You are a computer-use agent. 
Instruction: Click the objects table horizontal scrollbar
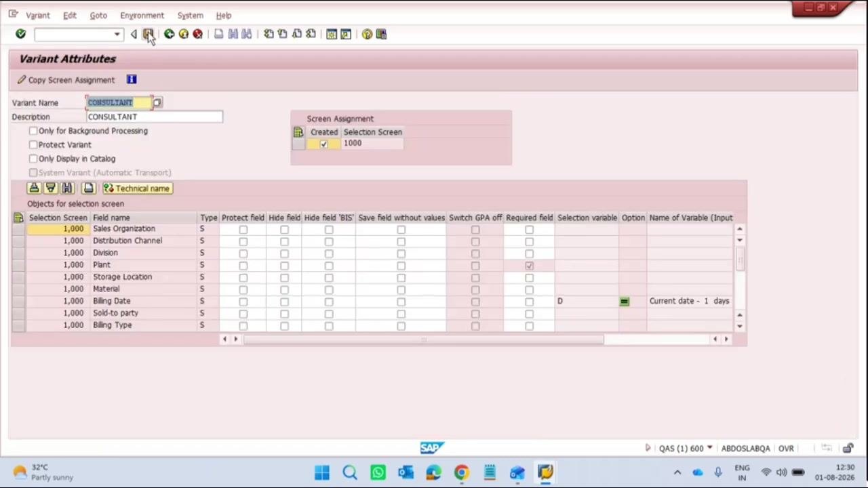pos(423,340)
